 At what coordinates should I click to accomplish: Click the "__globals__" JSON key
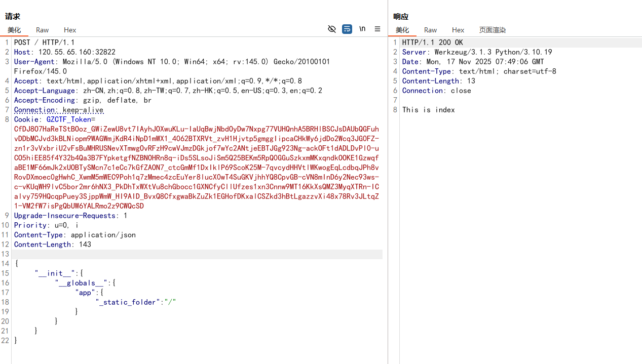tap(81, 283)
